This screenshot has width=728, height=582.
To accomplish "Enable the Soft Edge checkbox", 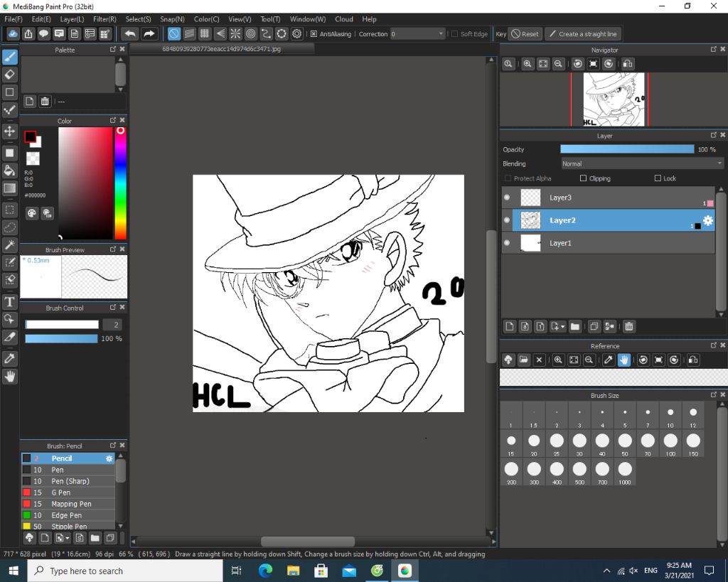I will [x=454, y=34].
